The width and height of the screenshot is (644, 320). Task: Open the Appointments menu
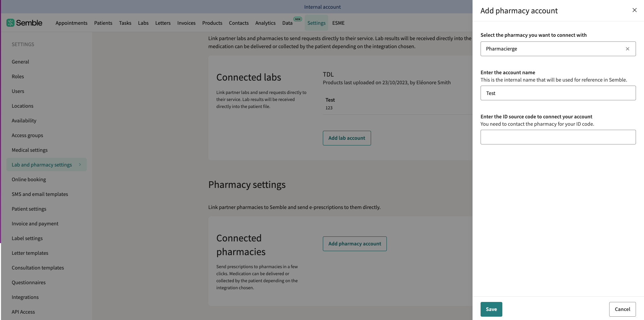(71, 23)
